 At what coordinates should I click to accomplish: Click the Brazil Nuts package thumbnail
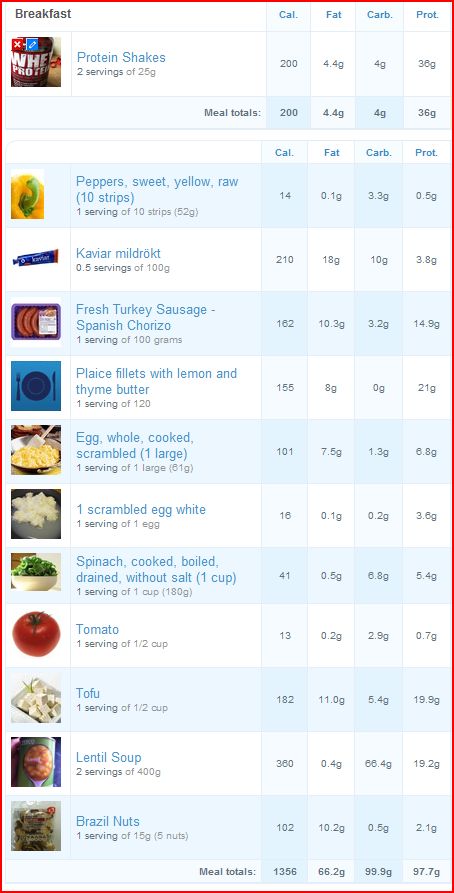[36, 826]
